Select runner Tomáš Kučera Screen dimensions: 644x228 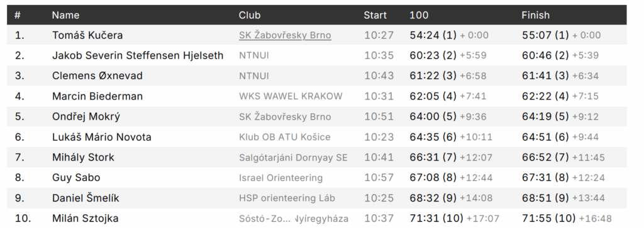pos(87,35)
